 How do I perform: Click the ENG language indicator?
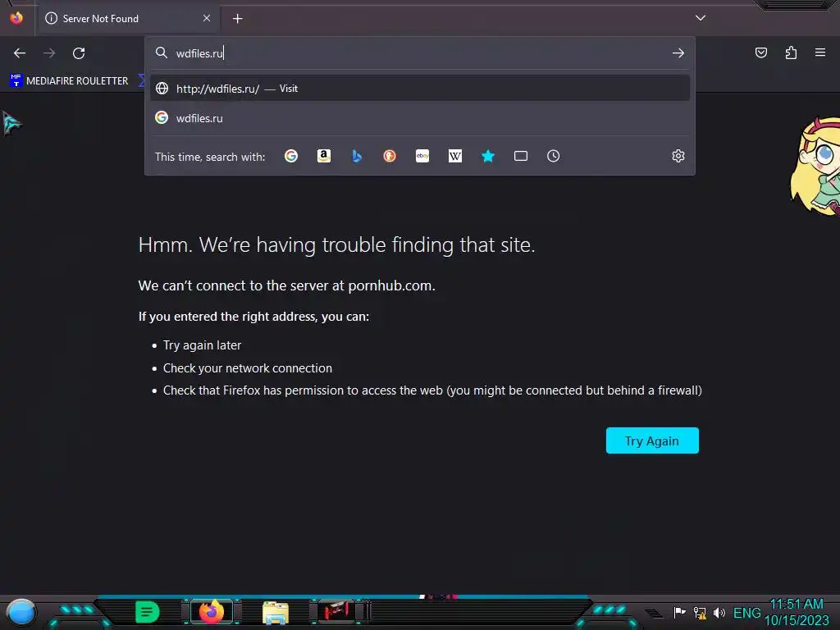[746, 613]
